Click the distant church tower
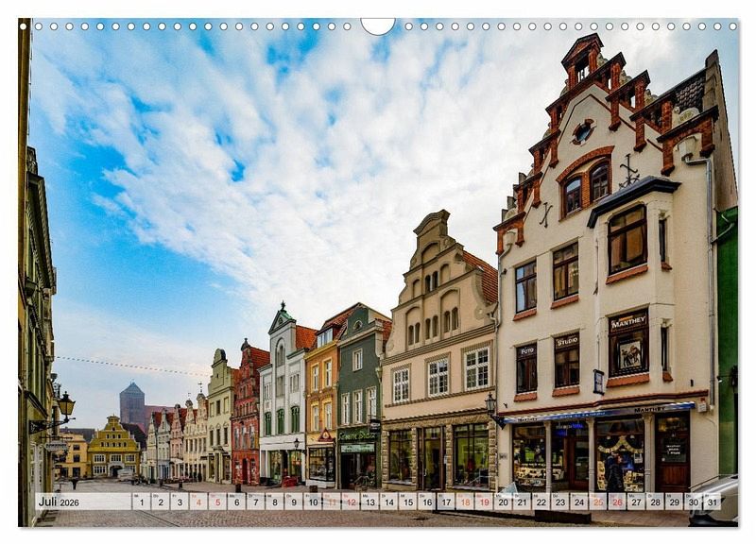The height and width of the screenshot is (545, 756). pyautogui.click(x=132, y=403)
